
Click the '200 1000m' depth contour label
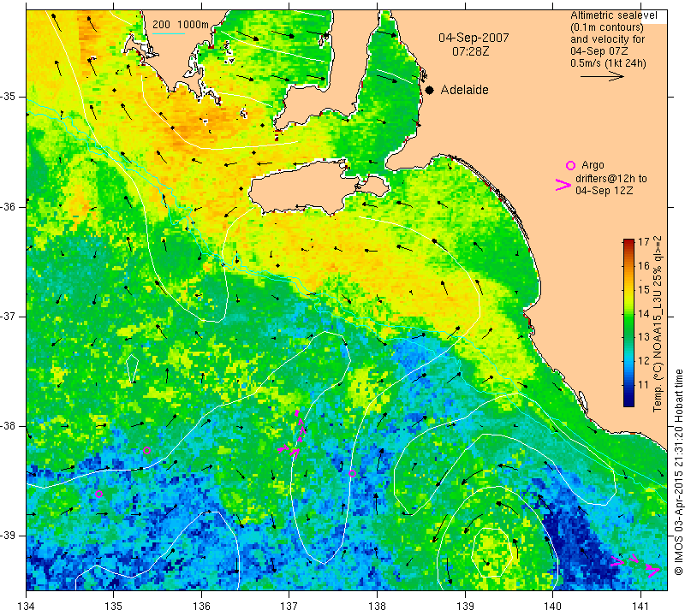click(x=181, y=25)
